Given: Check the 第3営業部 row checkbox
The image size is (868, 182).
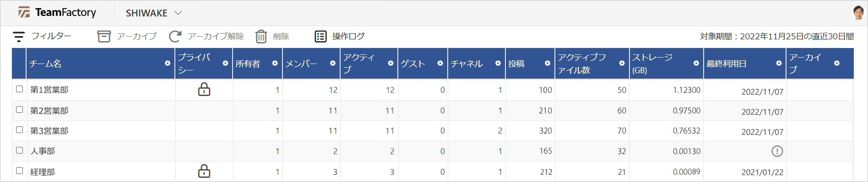Looking at the screenshot, I should point(19,129).
